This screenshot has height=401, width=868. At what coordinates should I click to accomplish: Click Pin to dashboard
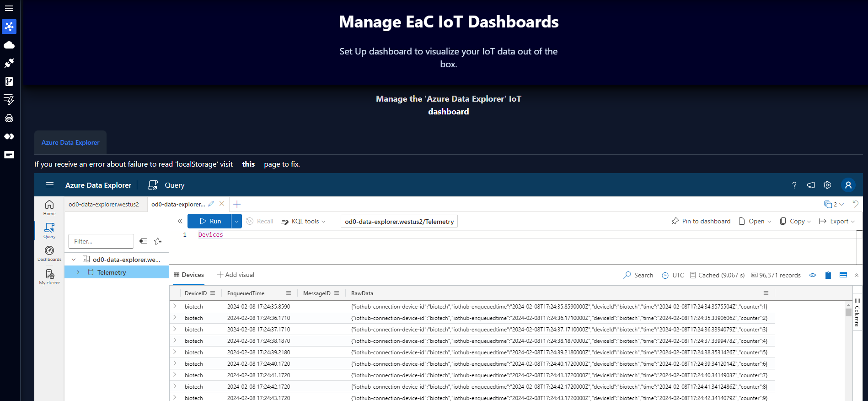point(701,221)
